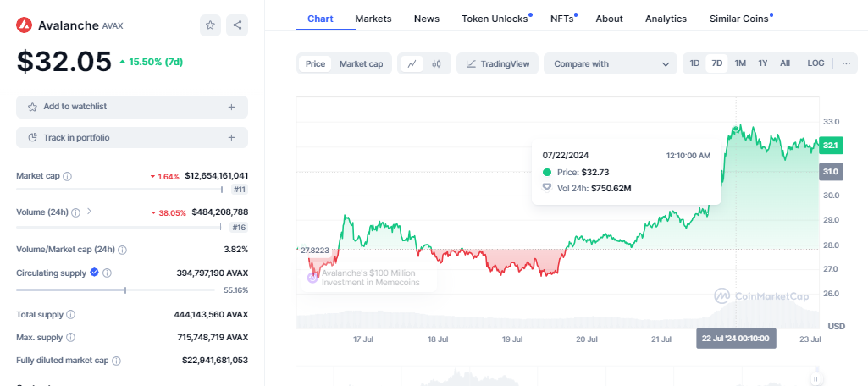Switch to line chart icon

click(412, 63)
